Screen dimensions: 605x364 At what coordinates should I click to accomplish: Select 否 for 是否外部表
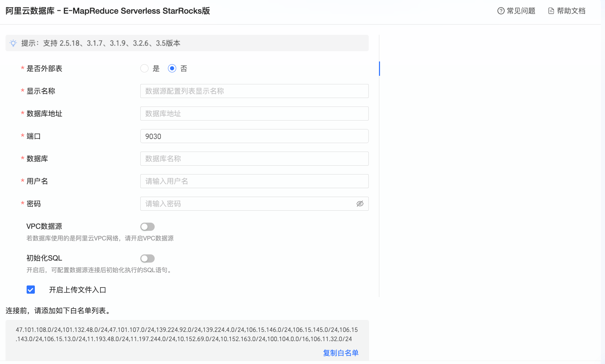pyautogui.click(x=172, y=68)
